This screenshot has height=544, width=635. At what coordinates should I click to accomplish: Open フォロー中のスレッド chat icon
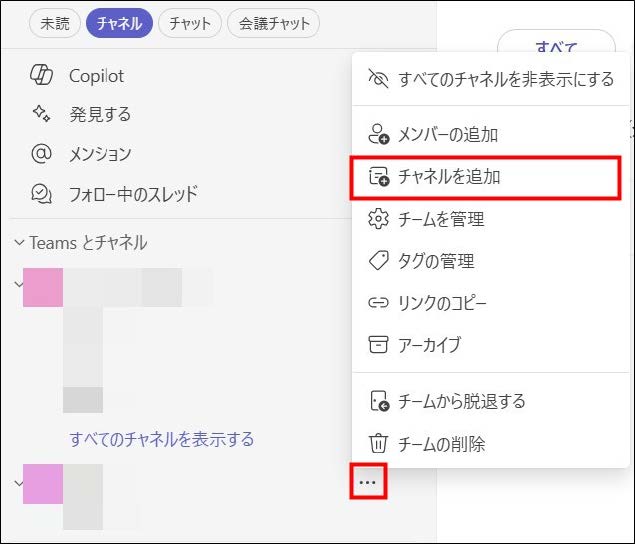[41, 194]
